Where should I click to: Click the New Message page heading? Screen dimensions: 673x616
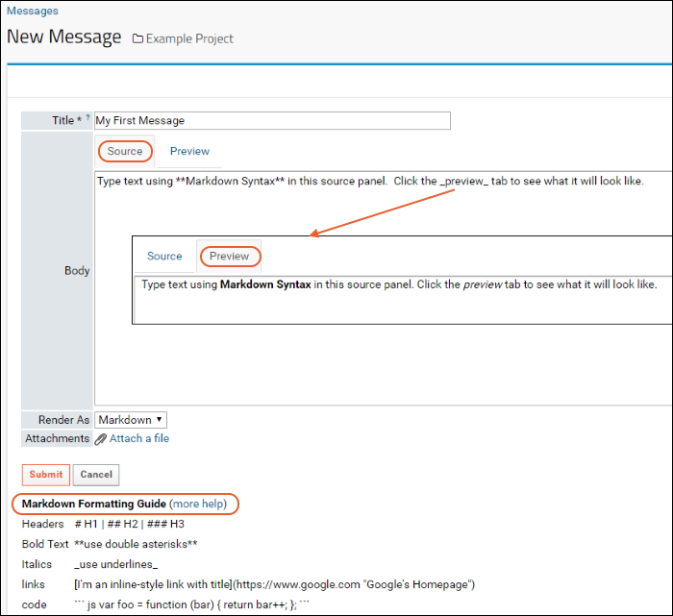[64, 37]
